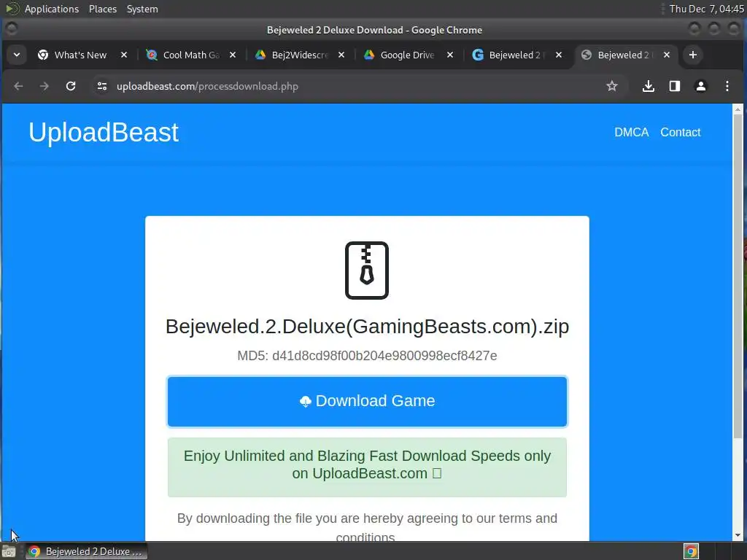Reload the UploadBeast page

71,86
